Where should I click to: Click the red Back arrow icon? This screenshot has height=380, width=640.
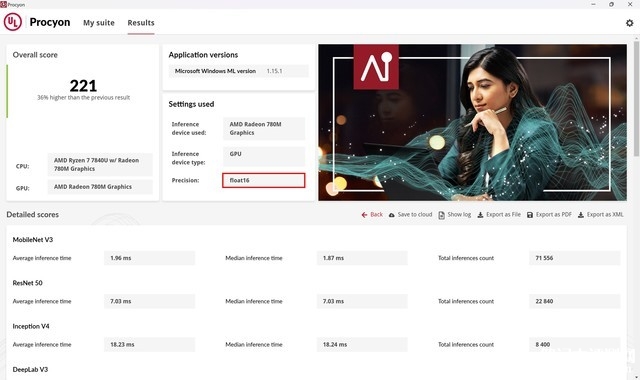tap(364, 215)
